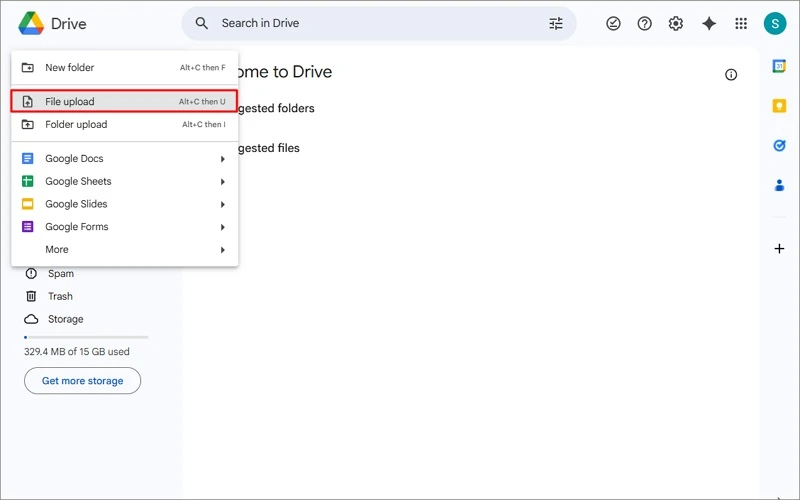Image resolution: width=800 pixels, height=500 pixels.
Task: Expand the Google Forms submenu arrow
Action: coord(222,227)
